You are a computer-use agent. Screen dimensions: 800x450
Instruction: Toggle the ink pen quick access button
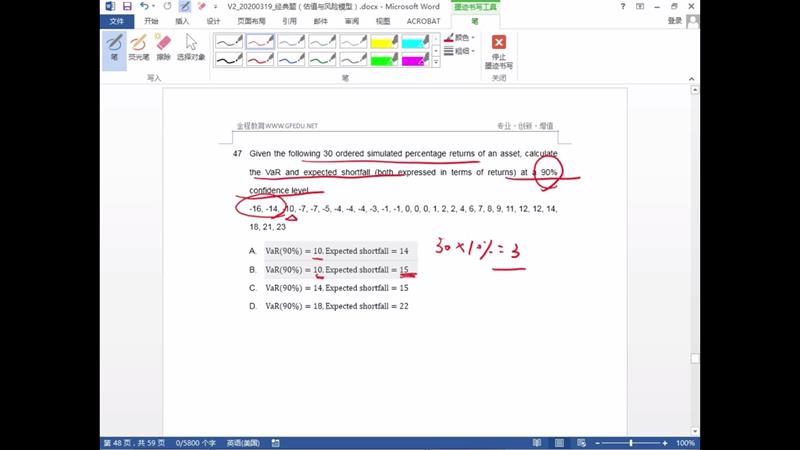185,6
